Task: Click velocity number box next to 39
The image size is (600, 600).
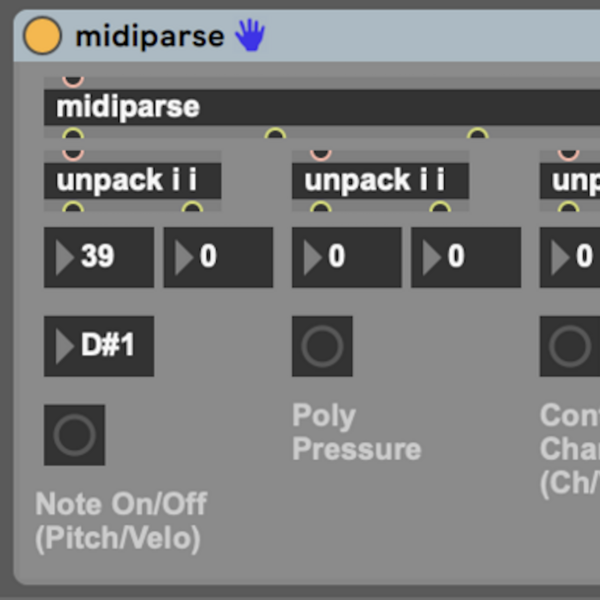Action: (218, 257)
